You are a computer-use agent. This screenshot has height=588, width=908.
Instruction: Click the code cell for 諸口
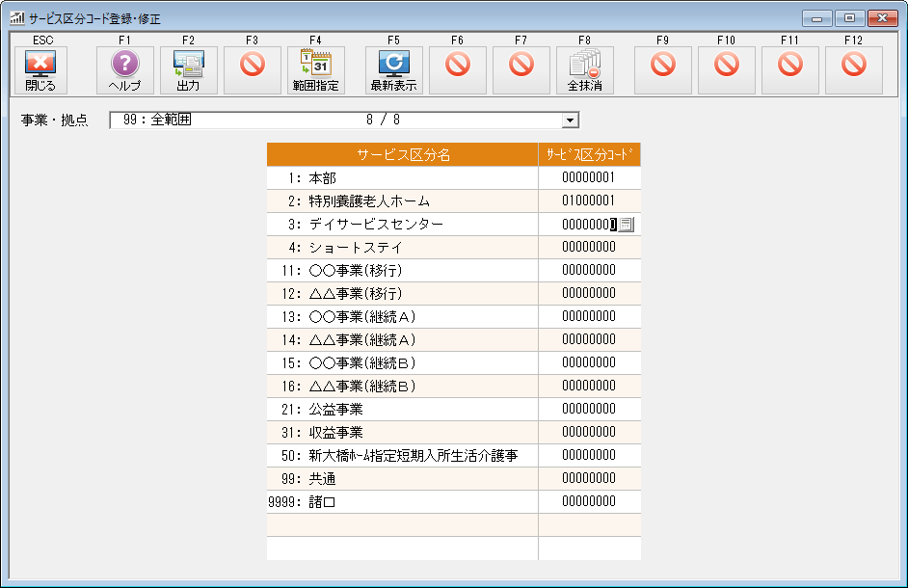pos(590,502)
